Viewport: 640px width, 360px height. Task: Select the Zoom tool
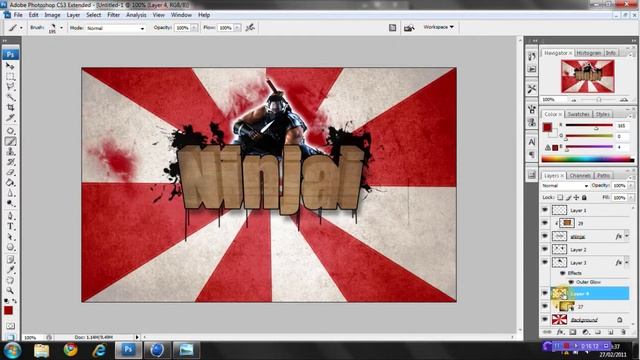(10, 290)
